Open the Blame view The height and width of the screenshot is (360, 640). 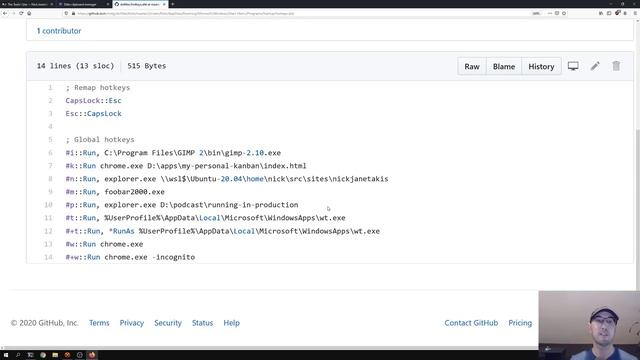point(504,67)
